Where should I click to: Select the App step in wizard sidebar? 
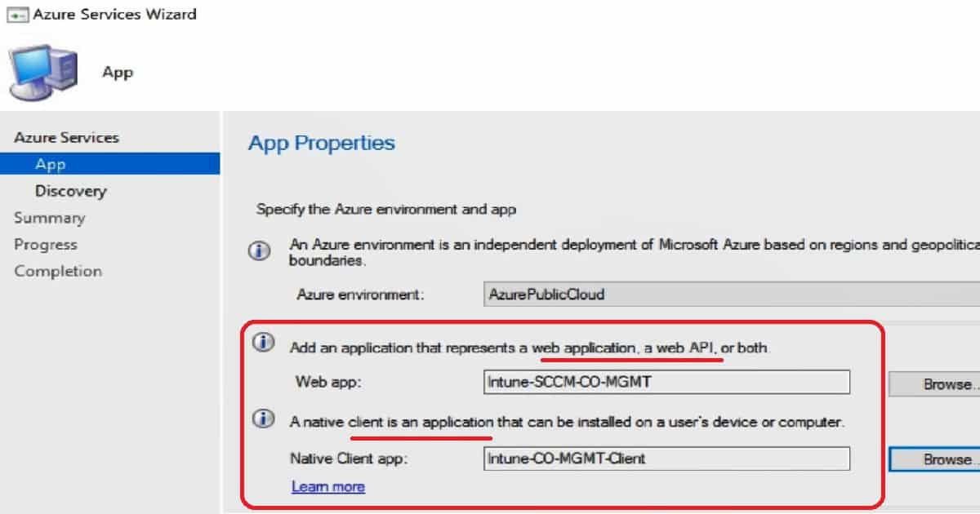pyautogui.click(x=110, y=164)
